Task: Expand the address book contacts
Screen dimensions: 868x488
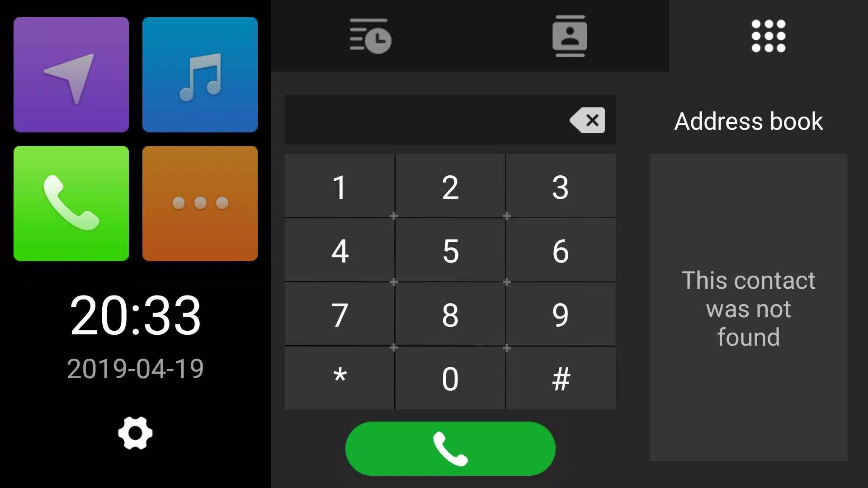Action: point(569,36)
